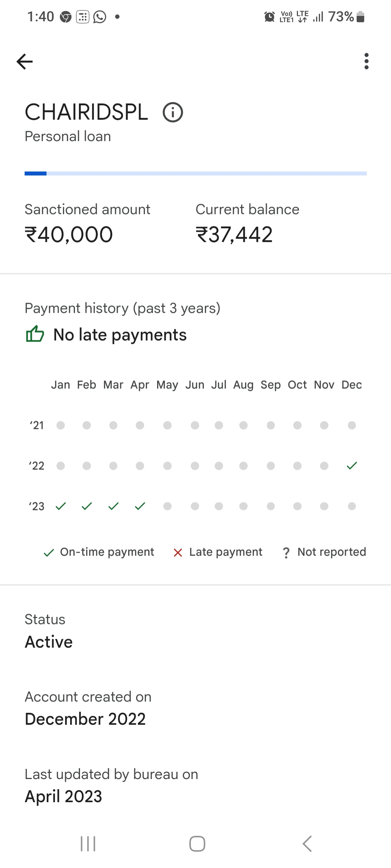Tap the WhatsApp status bar notification
This screenshot has height=868, width=391.
pos(100,17)
